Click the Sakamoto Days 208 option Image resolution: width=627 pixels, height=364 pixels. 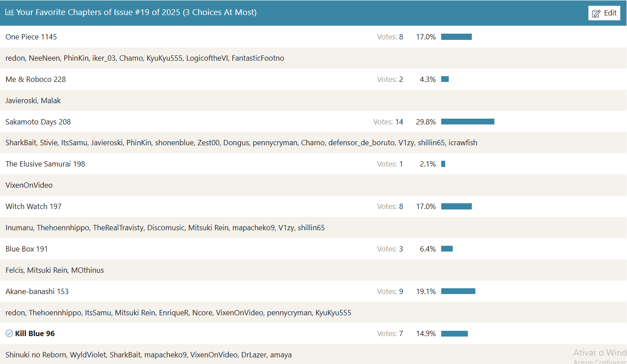coord(38,122)
